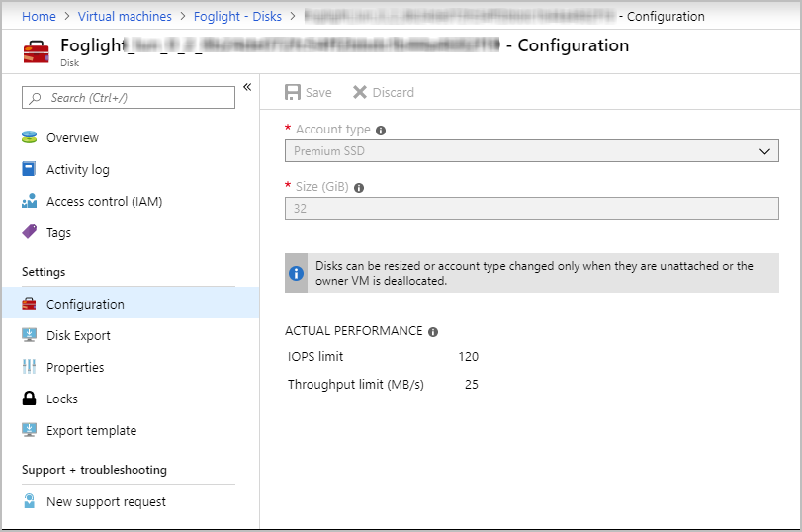
Task: Click the Overview disk icon in sidebar
Action: pos(29,137)
